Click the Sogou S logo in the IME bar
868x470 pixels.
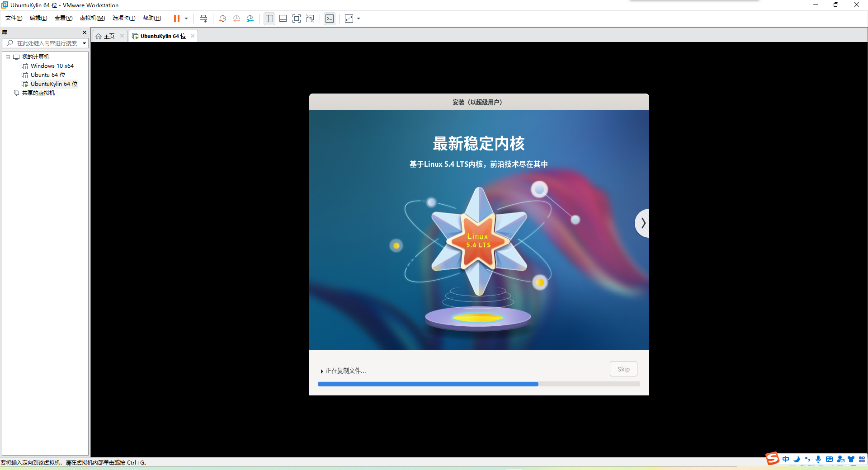click(x=773, y=459)
